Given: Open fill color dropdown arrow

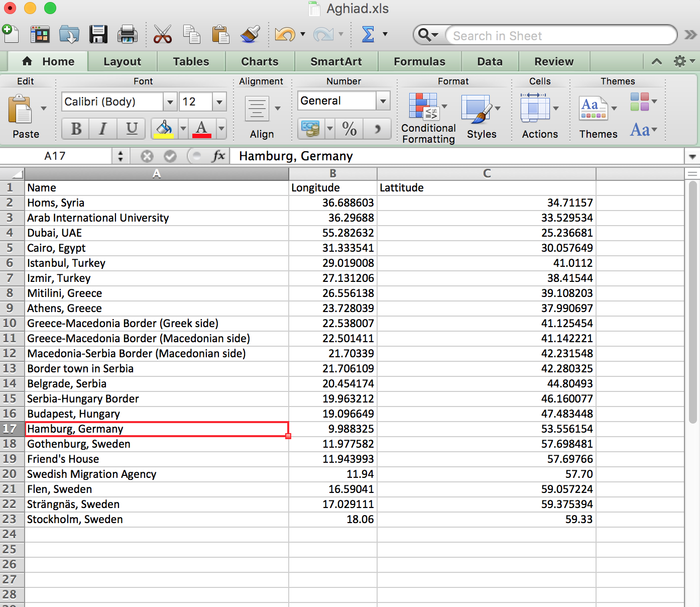Looking at the screenshot, I should click(x=183, y=129).
